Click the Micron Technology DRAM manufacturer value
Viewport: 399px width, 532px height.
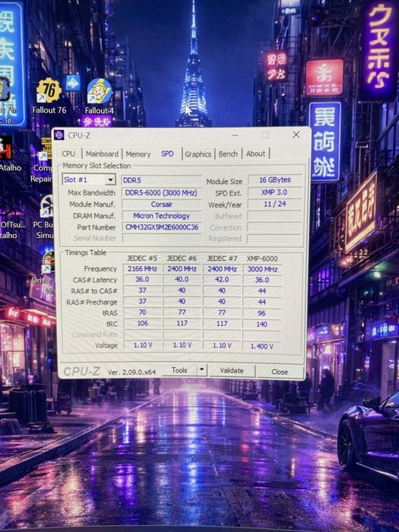coord(161,216)
